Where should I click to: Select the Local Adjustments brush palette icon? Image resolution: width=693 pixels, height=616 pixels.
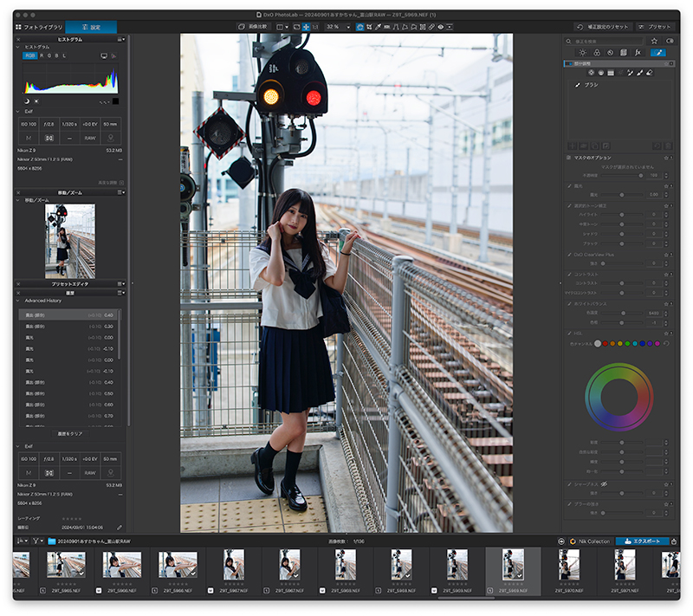658,53
